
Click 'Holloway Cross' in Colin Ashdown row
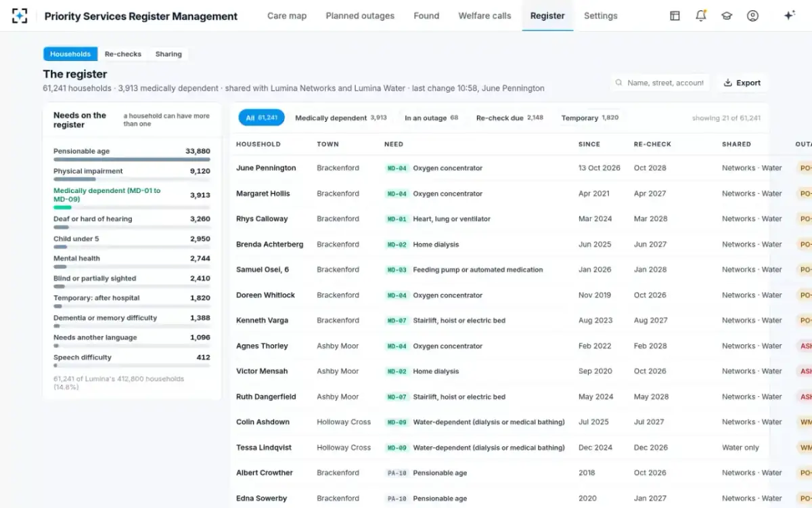pyautogui.click(x=344, y=422)
